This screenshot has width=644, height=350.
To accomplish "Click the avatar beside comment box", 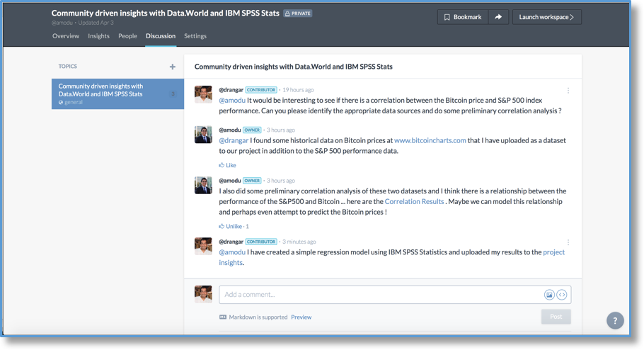I will point(203,294).
